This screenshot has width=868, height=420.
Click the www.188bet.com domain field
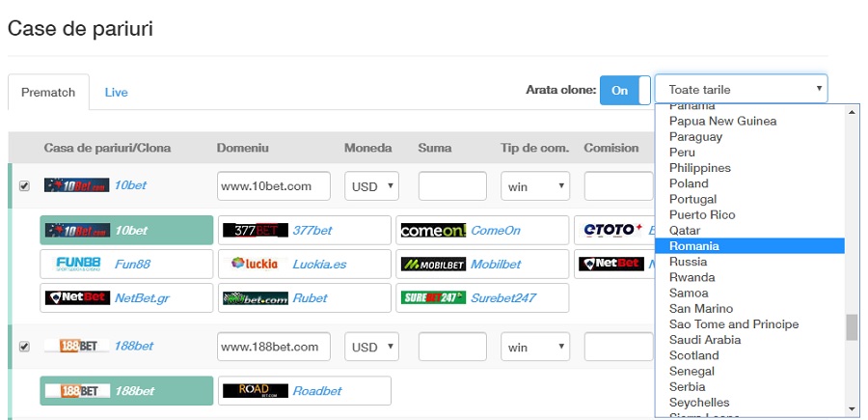click(x=274, y=347)
